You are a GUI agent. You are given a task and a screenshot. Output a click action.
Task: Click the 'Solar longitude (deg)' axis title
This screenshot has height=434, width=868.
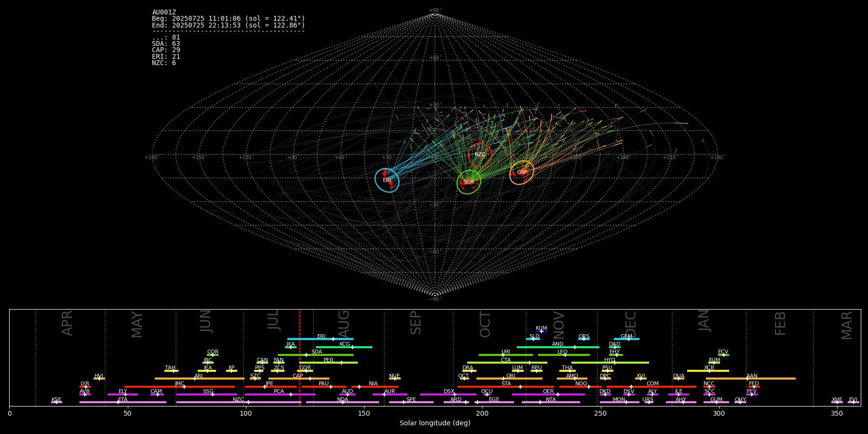(x=435, y=423)
